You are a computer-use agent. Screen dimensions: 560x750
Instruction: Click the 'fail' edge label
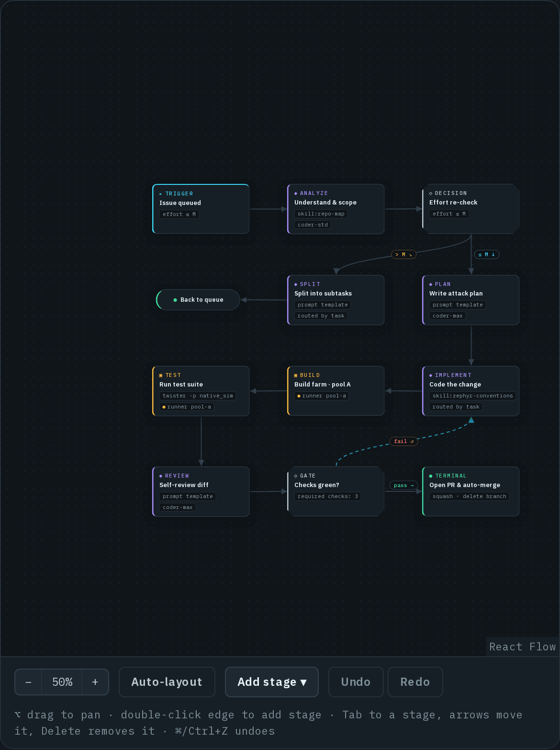coord(403,441)
